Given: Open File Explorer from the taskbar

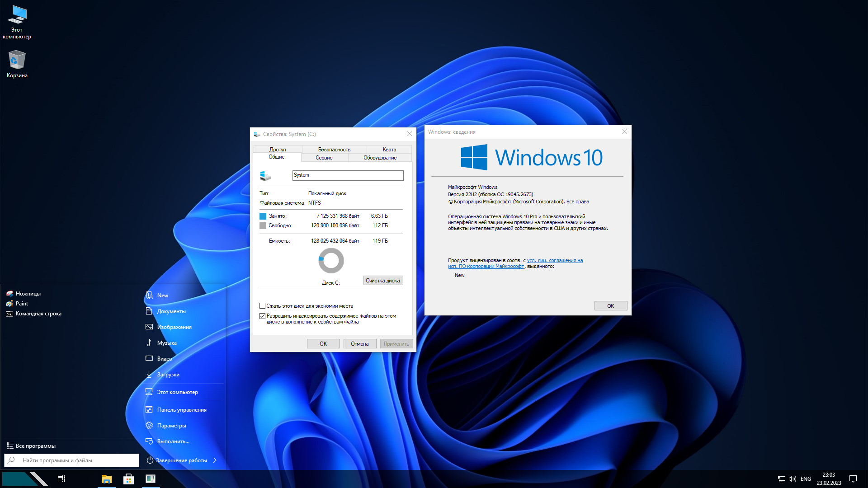Looking at the screenshot, I should point(107,479).
